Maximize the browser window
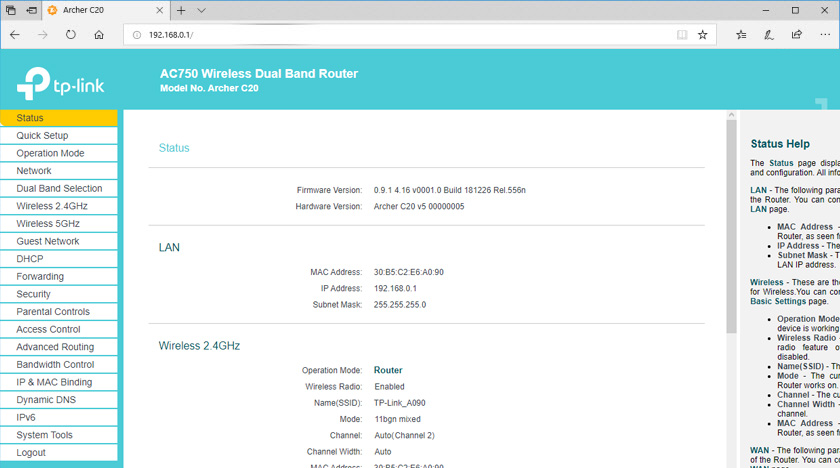840x468 pixels. [796, 10]
